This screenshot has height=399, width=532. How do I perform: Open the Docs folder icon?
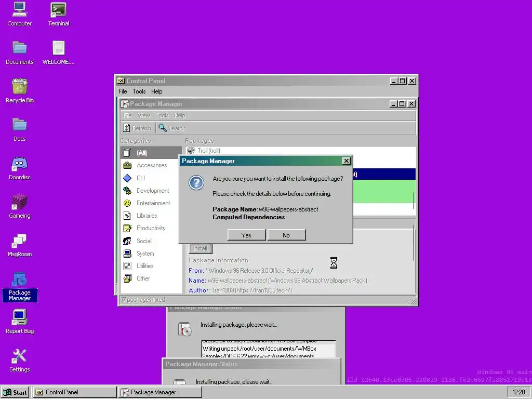[19, 129]
